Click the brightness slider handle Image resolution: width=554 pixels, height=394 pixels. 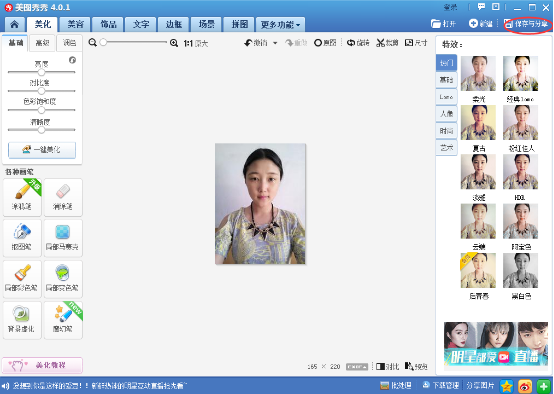click(x=41, y=72)
